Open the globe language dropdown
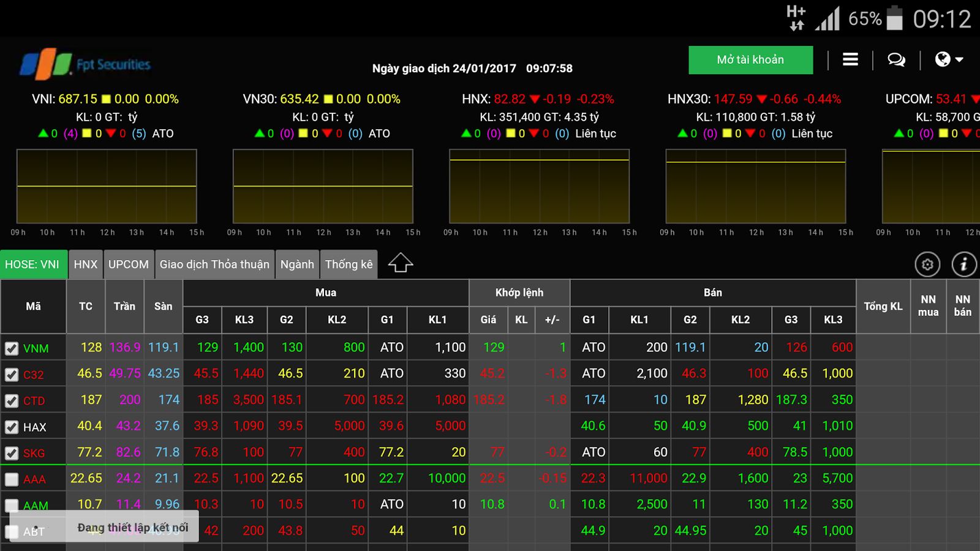 point(949,59)
